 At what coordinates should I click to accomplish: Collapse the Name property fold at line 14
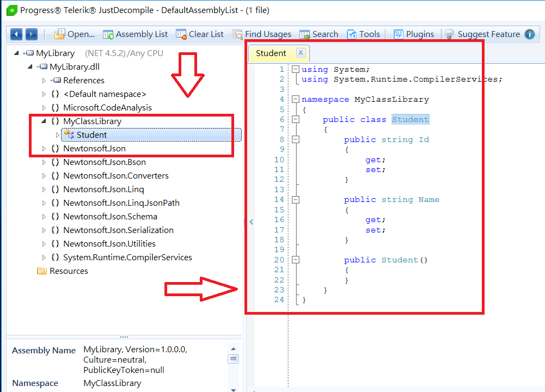(296, 199)
